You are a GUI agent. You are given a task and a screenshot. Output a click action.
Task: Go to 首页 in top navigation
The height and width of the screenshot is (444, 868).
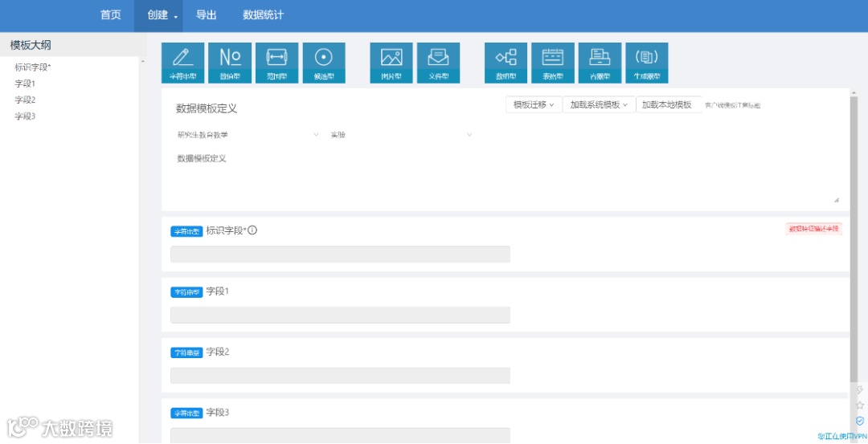click(111, 15)
